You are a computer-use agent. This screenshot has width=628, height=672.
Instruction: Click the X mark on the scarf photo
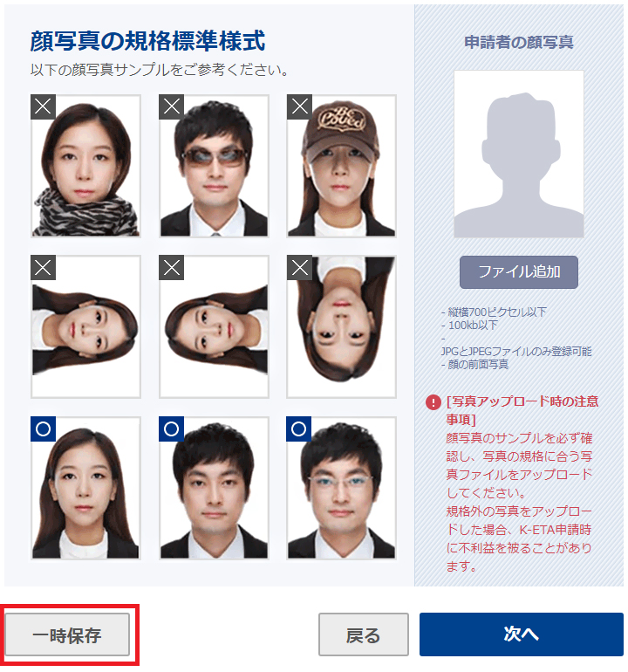44,106
